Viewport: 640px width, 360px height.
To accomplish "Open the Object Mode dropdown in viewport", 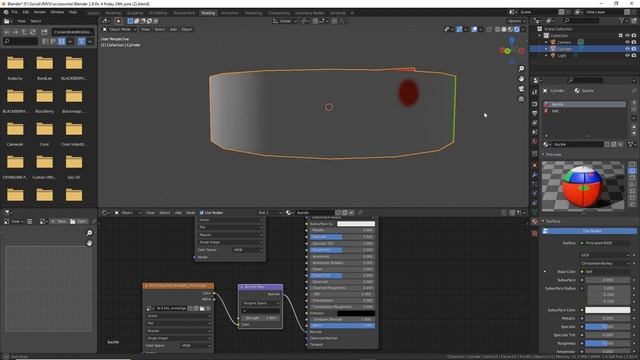I will coord(119,29).
